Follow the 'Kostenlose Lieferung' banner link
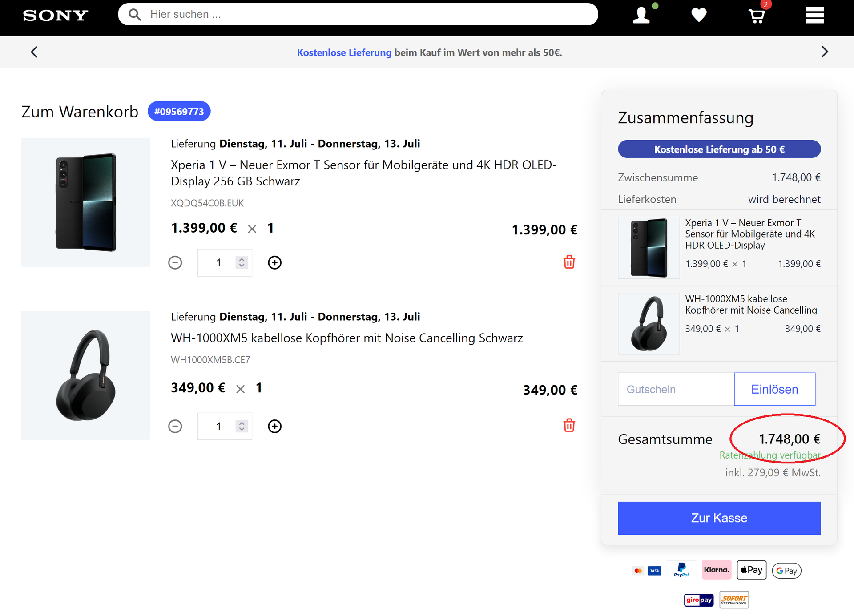854x616 pixels. click(x=344, y=52)
